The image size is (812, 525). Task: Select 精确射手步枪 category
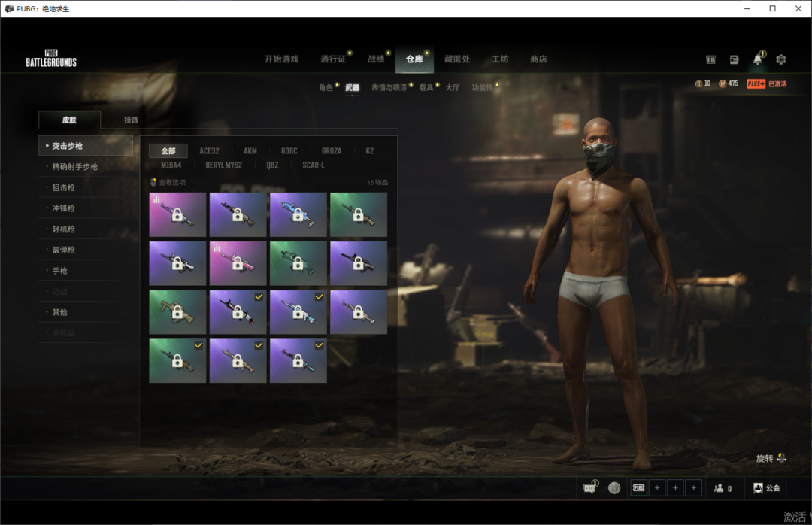75,166
